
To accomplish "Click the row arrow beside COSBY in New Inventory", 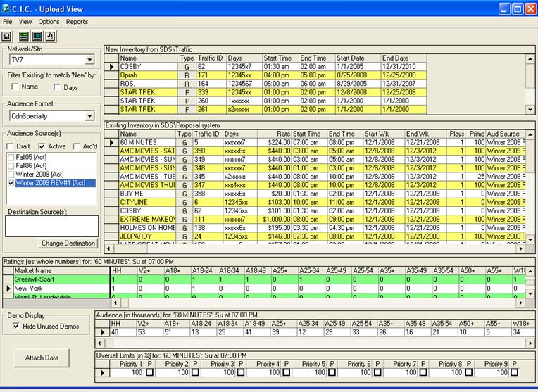I will pyautogui.click(x=111, y=67).
